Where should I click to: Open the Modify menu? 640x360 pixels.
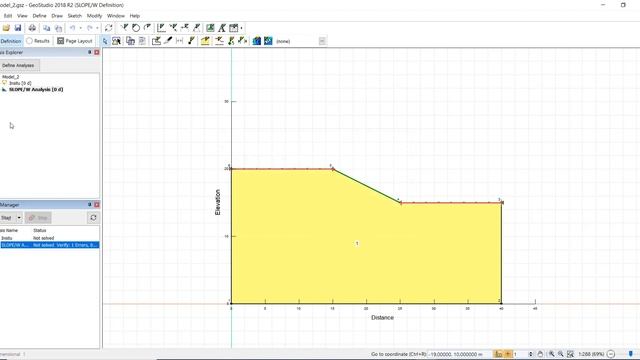pos(94,16)
